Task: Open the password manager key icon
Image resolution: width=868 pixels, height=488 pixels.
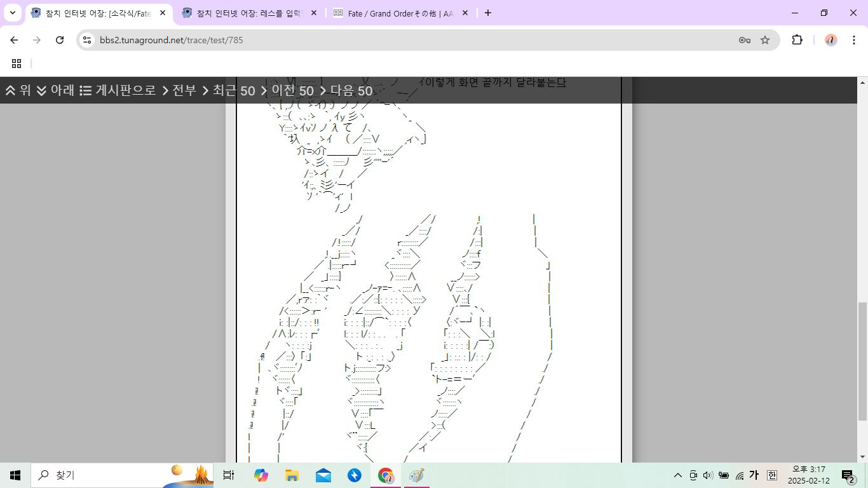Action: [x=745, y=40]
